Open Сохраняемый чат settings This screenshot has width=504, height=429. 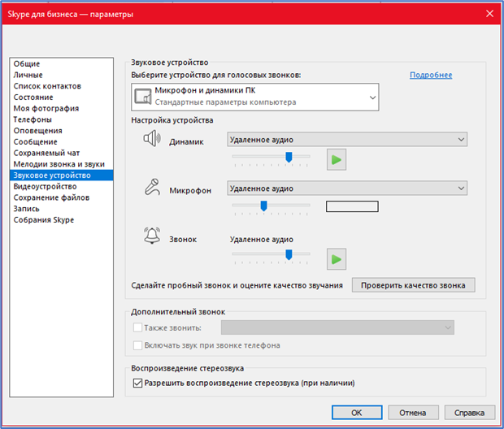point(62,153)
